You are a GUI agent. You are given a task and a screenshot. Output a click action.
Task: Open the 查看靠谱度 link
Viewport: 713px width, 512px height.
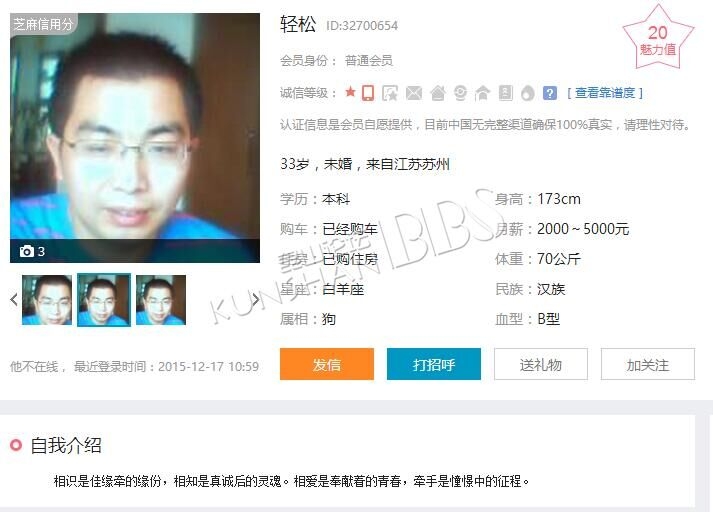click(605, 93)
